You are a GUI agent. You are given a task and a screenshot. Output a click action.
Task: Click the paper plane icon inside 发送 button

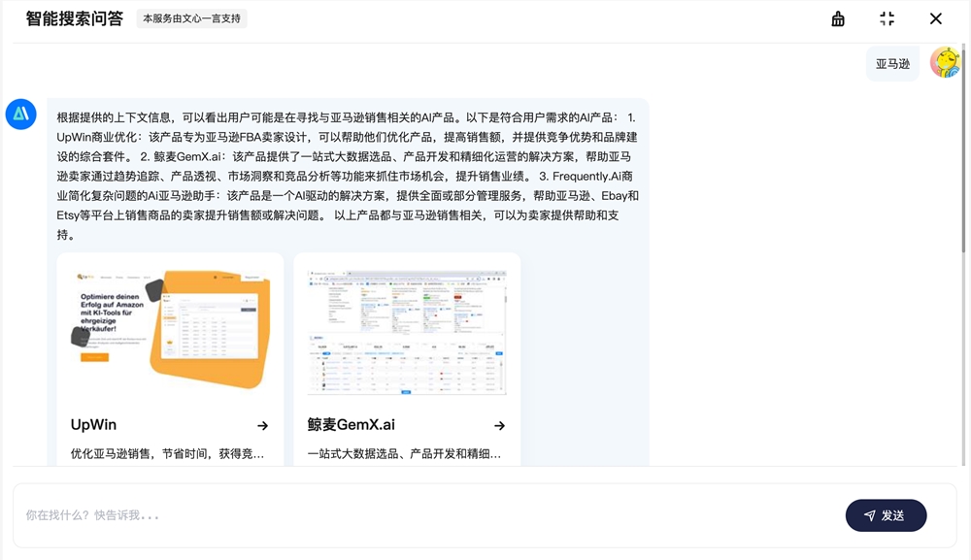point(867,515)
